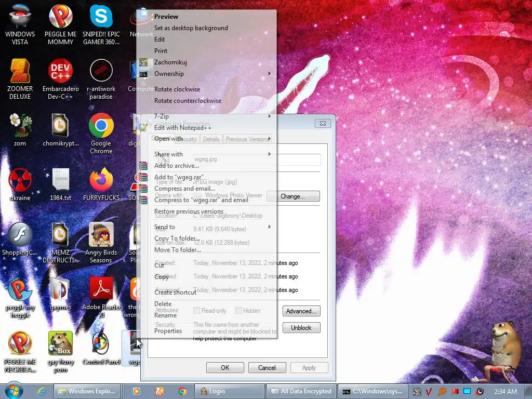Toggle the Read-only attribute checkbox
532x399 pixels.
click(x=196, y=311)
